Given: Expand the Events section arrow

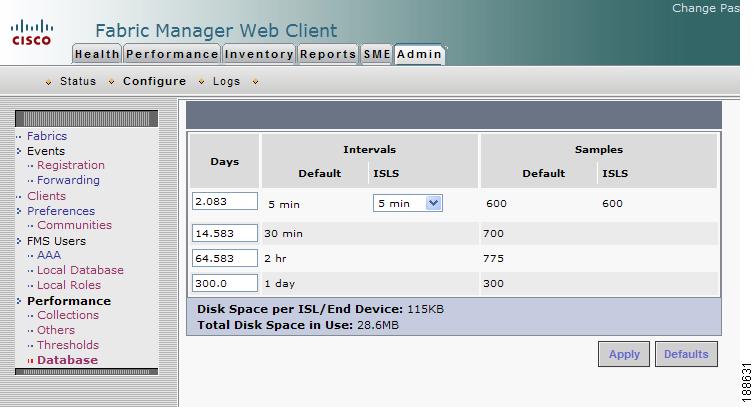Looking at the screenshot, I should pos(19,151).
